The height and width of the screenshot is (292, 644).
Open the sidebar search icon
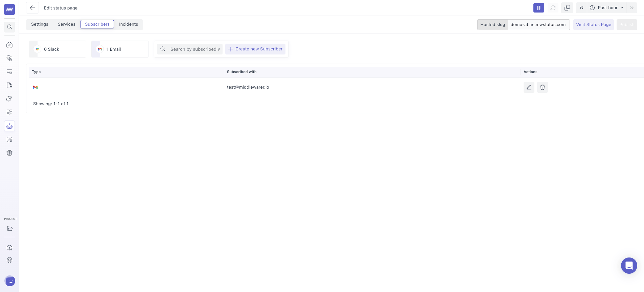click(9, 27)
